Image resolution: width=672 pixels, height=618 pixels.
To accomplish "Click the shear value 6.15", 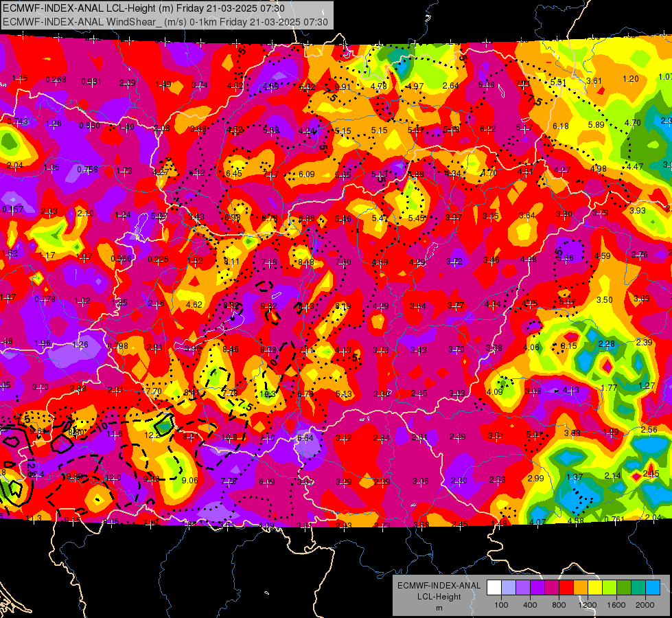I will coord(569,345).
